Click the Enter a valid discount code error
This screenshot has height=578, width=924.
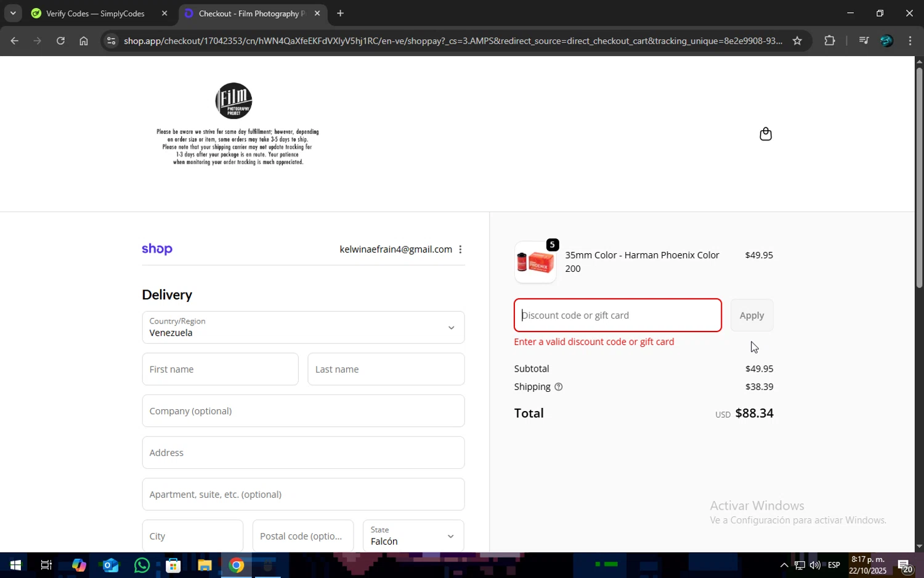[594, 342]
